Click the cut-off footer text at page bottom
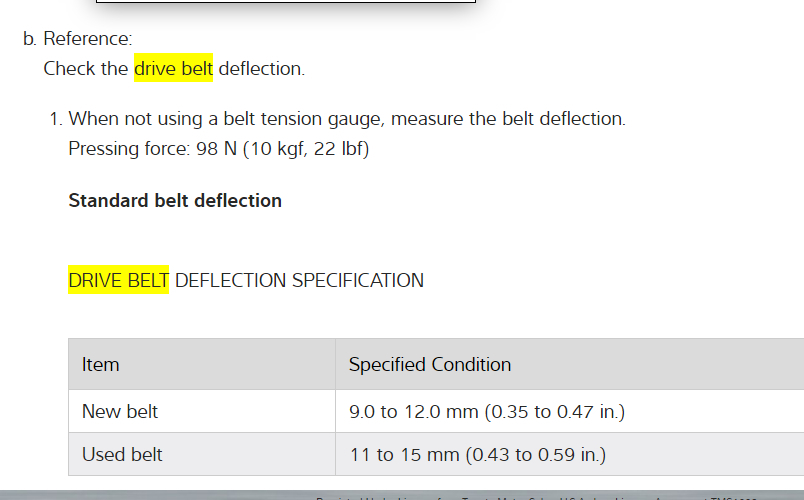This screenshot has height=500, width=804. point(530,497)
